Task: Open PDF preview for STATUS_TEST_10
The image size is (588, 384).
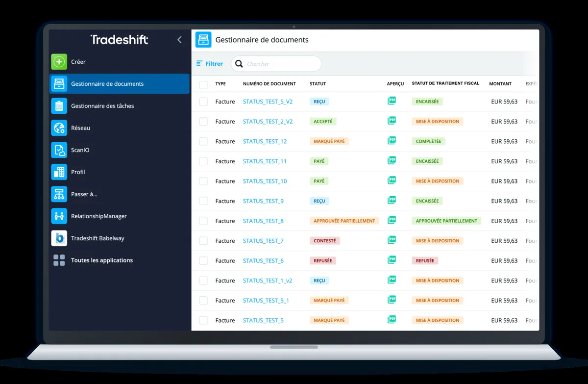Action: coord(392,180)
